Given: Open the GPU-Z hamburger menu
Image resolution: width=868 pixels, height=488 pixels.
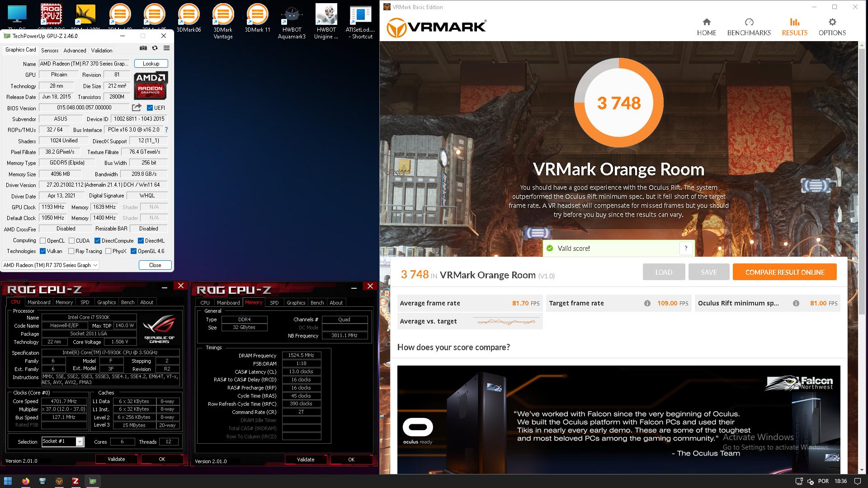Looking at the screenshot, I should pyautogui.click(x=166, y=48).
